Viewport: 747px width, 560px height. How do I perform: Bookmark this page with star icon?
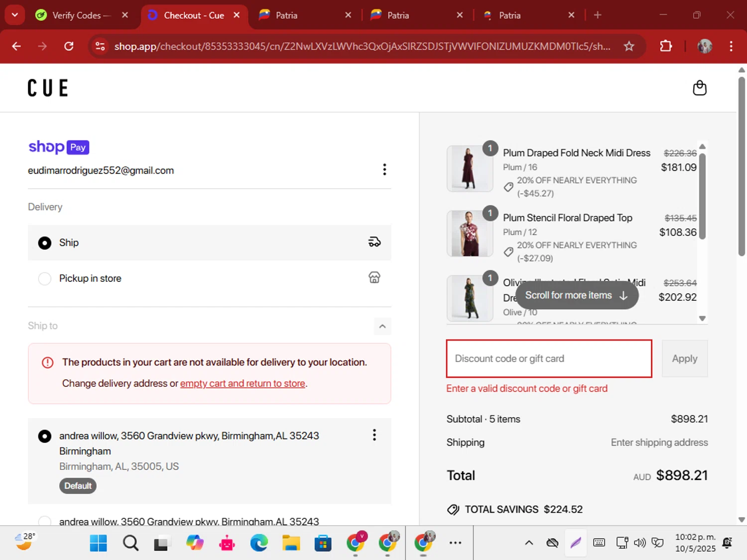point(629,46)
